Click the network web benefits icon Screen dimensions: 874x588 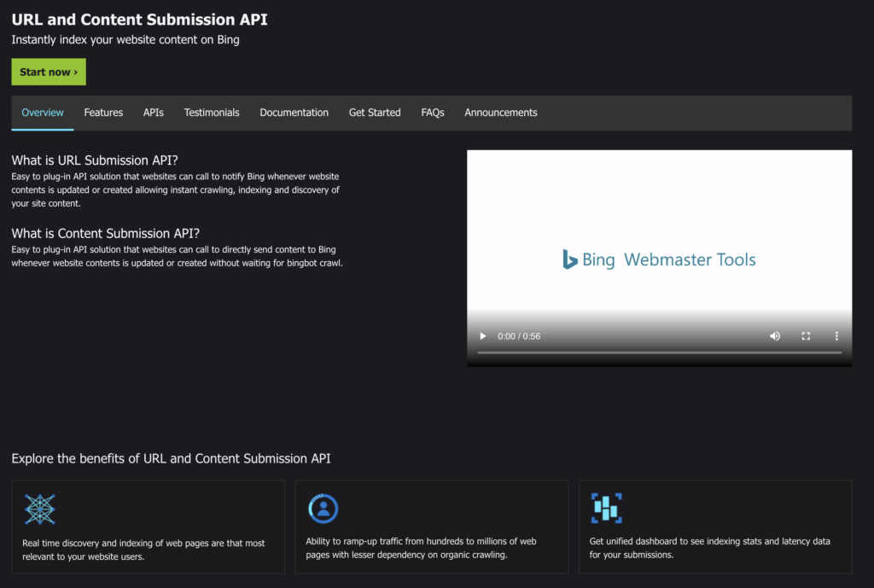pyautogui.click(x=40, y=509)
